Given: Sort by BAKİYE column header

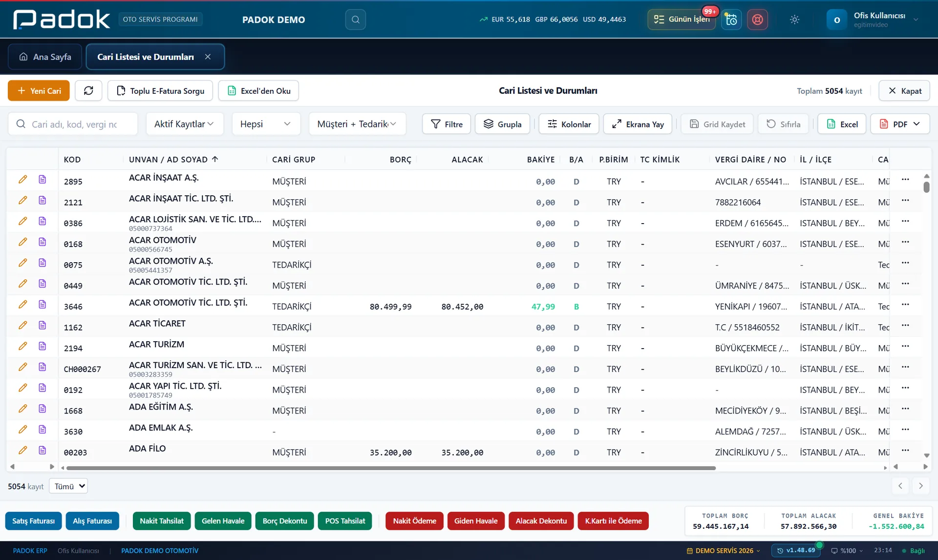Looking at the screenshot, I should (540, 160).
